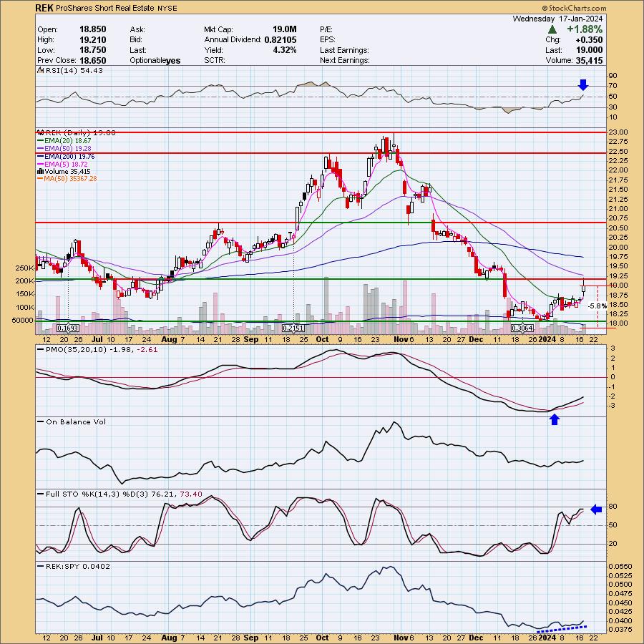
Task: Click the 0.0375 REK:SPY axis label
Action: [620, 629]
